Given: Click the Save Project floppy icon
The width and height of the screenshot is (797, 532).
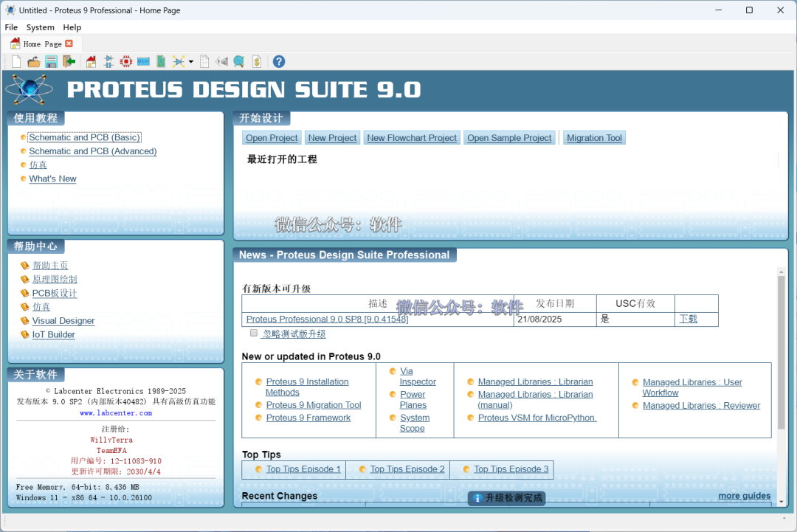Looking at the screenshot, I should (x=52, y=61).
